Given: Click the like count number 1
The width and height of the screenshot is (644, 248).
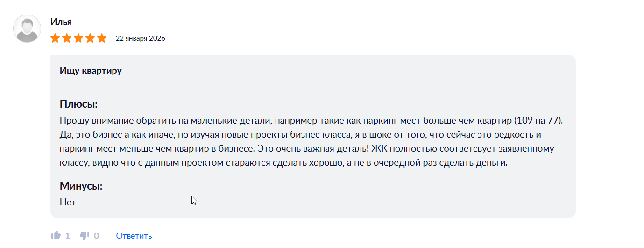Looking at the screenshot, I should click(x=68, y=235).
